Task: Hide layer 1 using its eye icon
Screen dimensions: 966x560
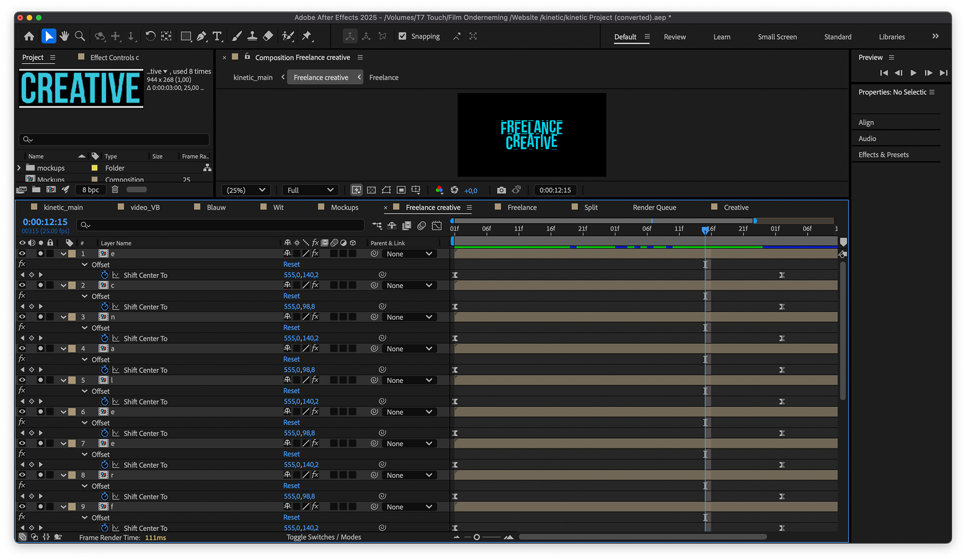Action: [22, 254]
